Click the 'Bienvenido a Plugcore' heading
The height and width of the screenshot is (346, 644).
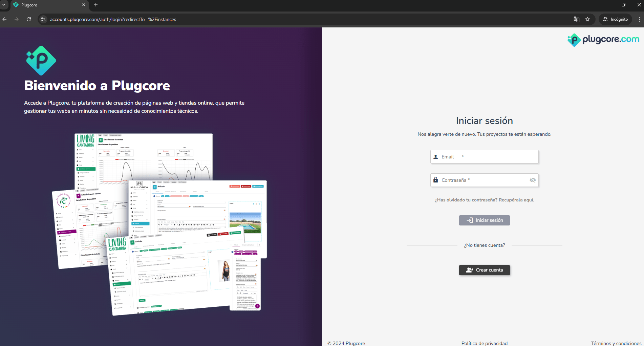tap(97, 86)
